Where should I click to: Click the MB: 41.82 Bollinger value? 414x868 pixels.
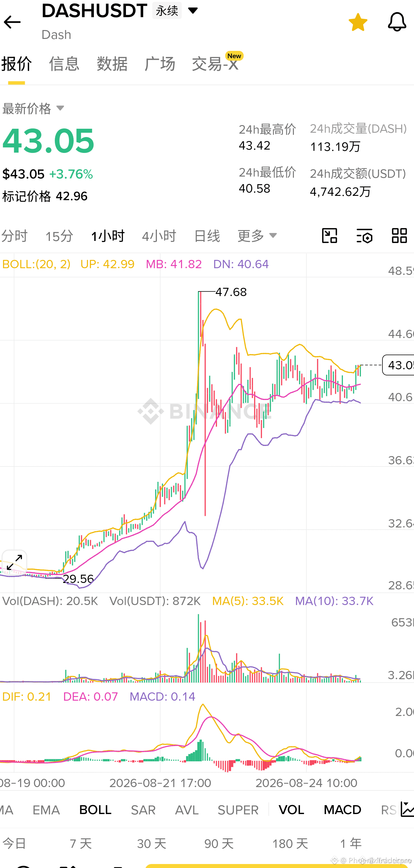(174, 264)
